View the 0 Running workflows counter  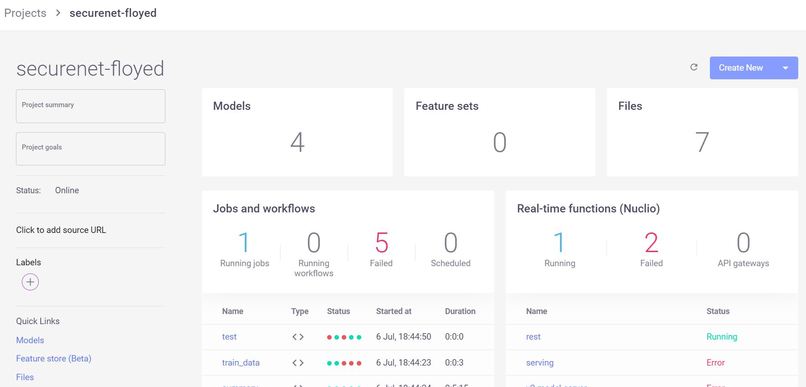pyautogui.click(x=314, y=254)
